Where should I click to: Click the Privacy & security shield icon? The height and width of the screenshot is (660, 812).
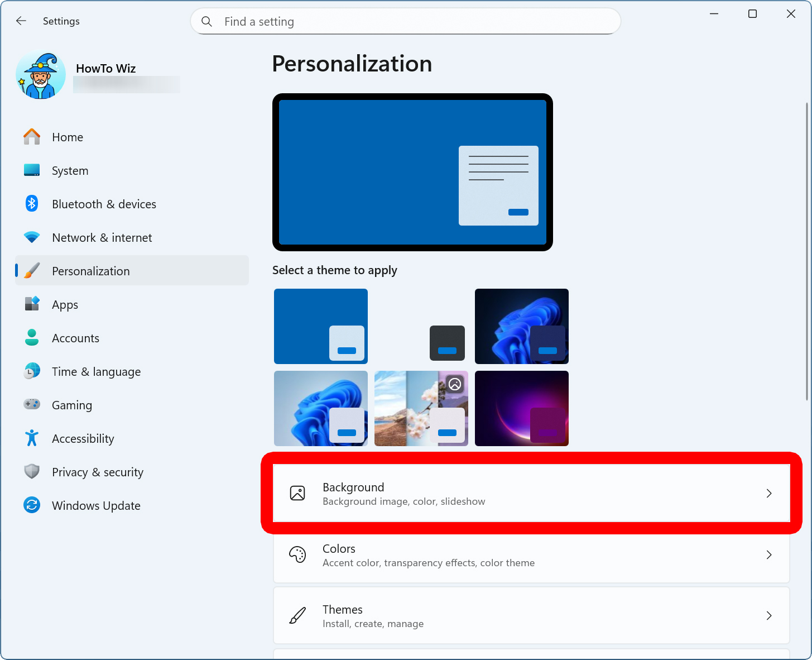point(32,471)
